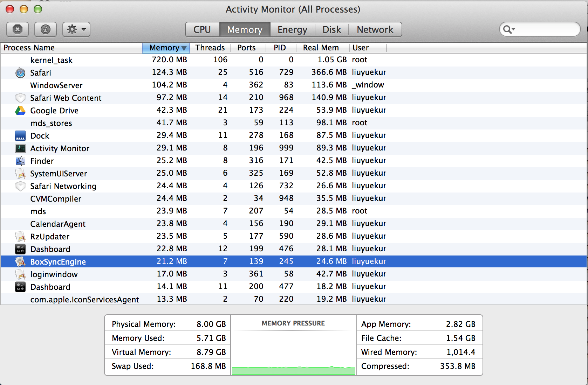The height and width of the screenshot is (385, 588).
Task: Click WindowServer's _window user cell
Action: tap(368, 85)
